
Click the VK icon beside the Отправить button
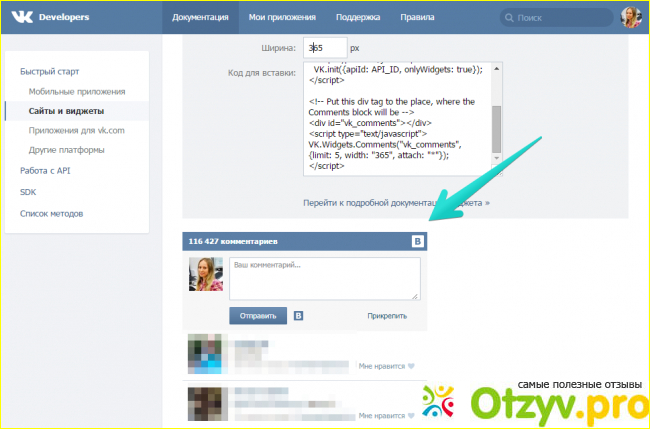[298, 316]
